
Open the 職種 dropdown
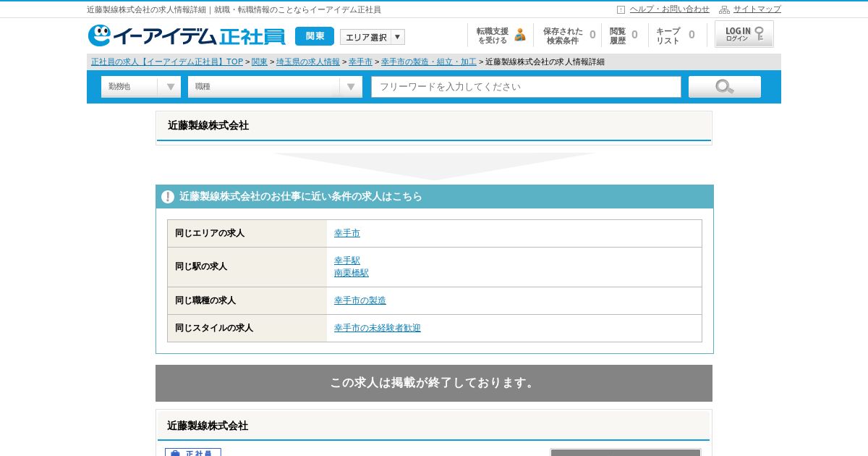coord(275,87)
